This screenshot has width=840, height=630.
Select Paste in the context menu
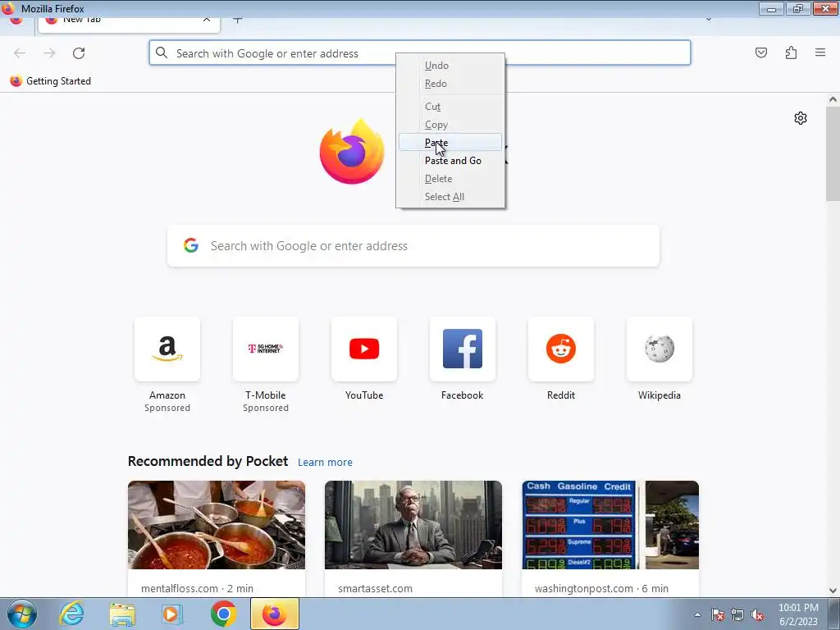[x=450, y=143]
